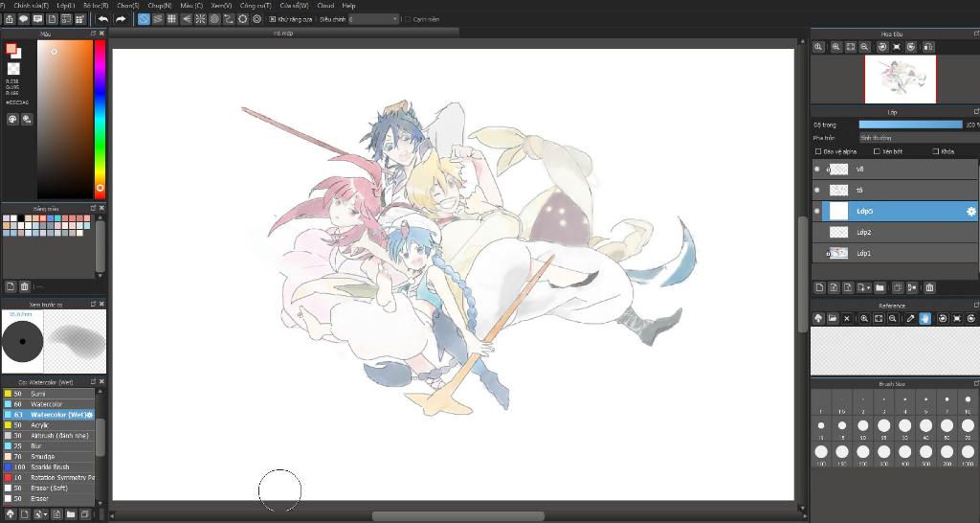Fit view to window in Navigator
This screenshot has height=523, width=980.
click(x=850, y=47)
